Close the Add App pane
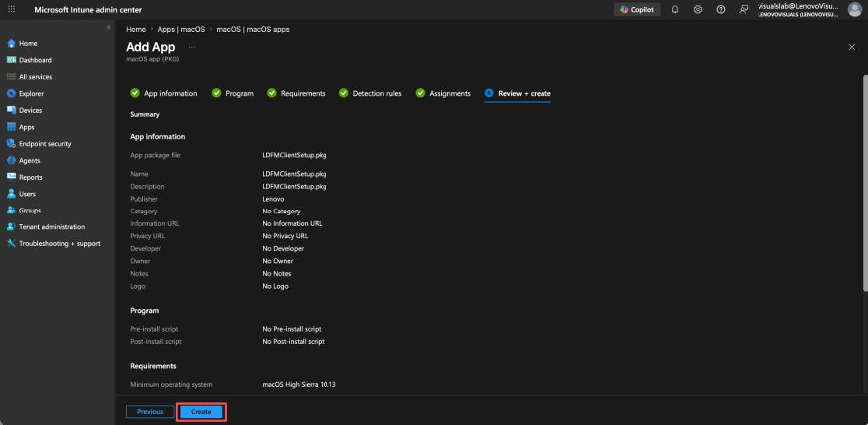868x425 pixels. coord(852,47)
